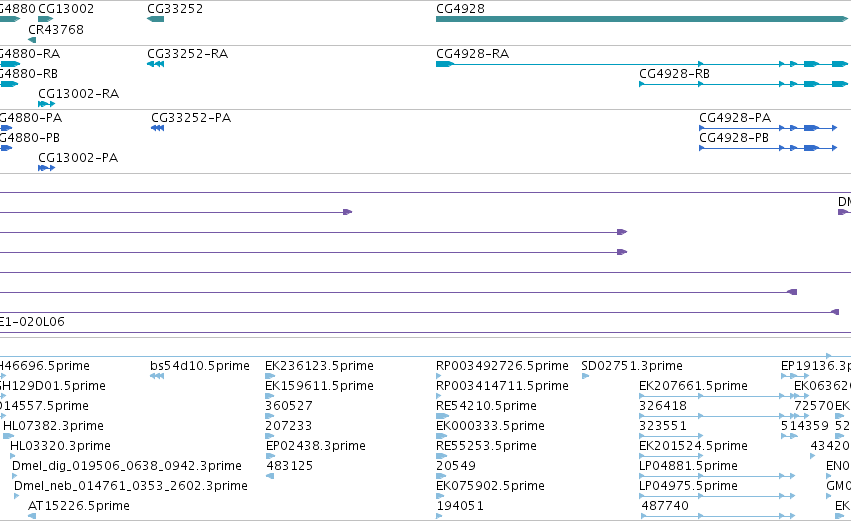Click feature labeled 207233
This screenshot has width=851, height=521.
click(289, 426)
